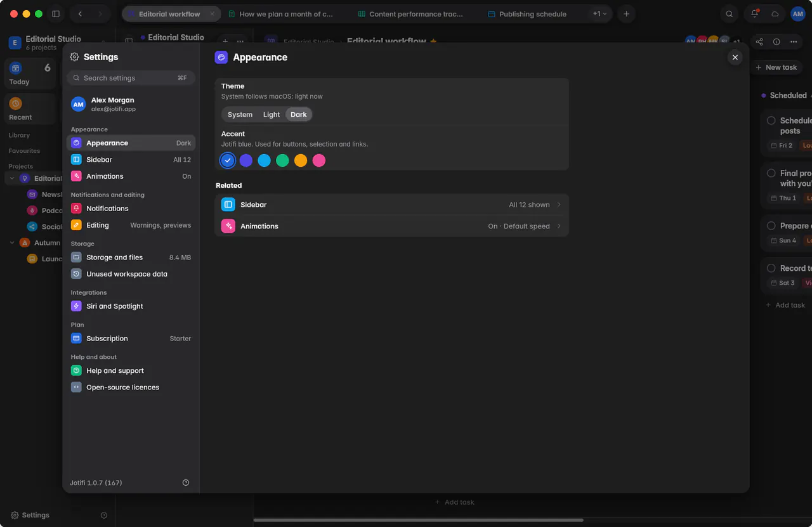Open Appearance in the settings sidebar
The height and width of the screenshot is (527, 812).
coord(131,143)
